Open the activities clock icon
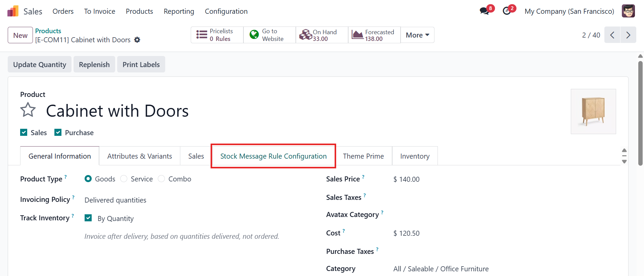Screen dimensions: 644x276 (x=507, y=11)
